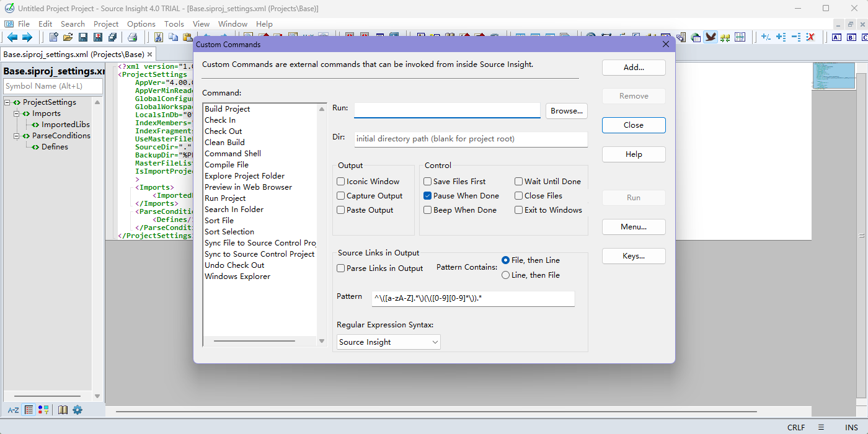Image resolution: width=868 pixels, height=434 pixels.
Task: Click the Run command input field
Action: click(447, 110)
